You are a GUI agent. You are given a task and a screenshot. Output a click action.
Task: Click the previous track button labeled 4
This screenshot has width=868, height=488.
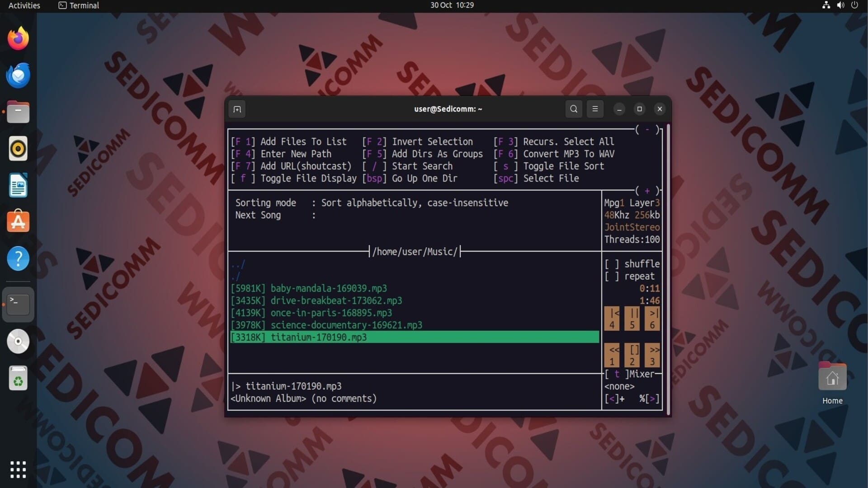click(612, 319)
